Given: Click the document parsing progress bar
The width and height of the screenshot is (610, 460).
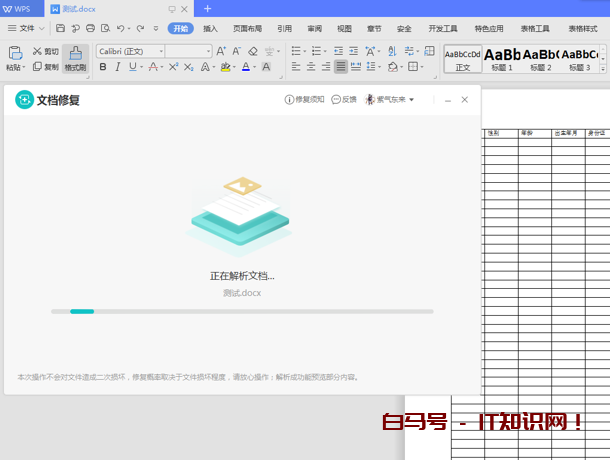Looking at the screenshot, I should [x=242, y=311].
